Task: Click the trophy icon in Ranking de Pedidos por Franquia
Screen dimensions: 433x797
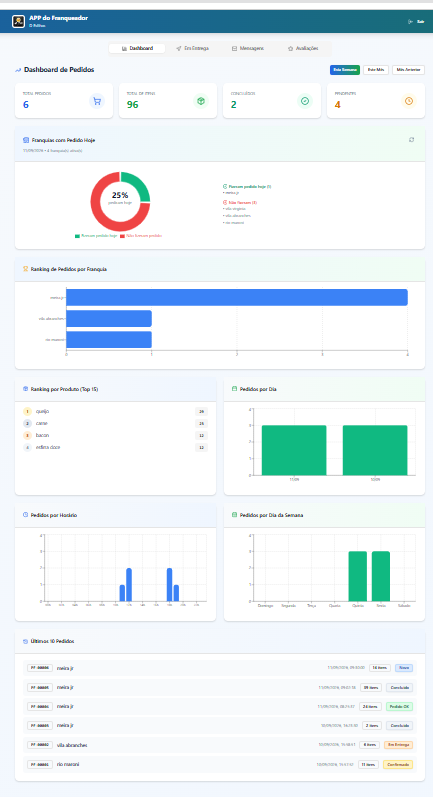Action: coord(26,269)
